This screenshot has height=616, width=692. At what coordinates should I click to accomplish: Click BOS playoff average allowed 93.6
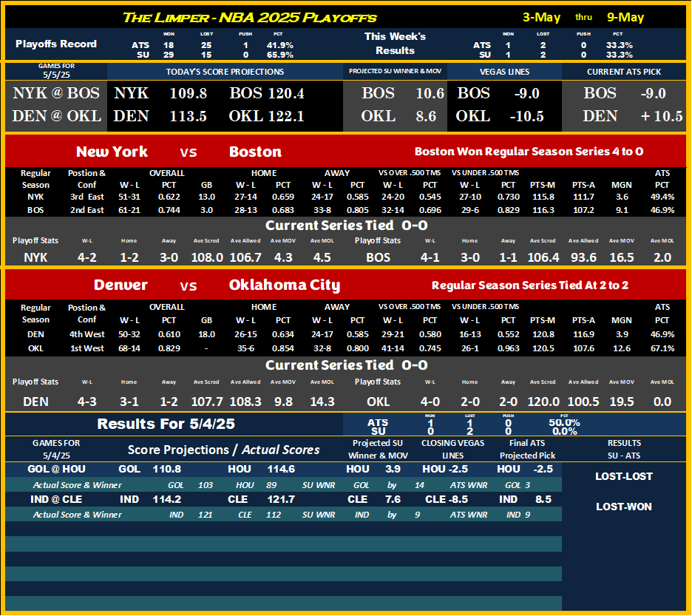[583, 257]
